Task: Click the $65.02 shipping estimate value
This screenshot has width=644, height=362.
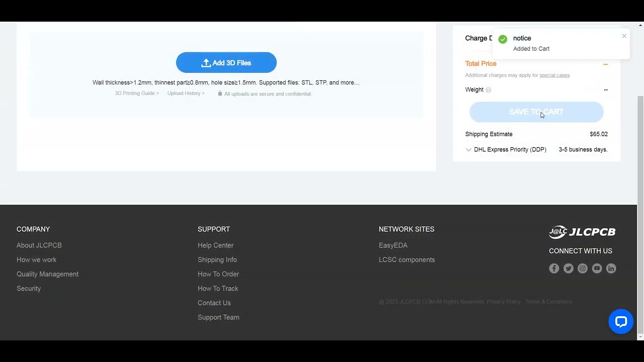Action: 599,134
